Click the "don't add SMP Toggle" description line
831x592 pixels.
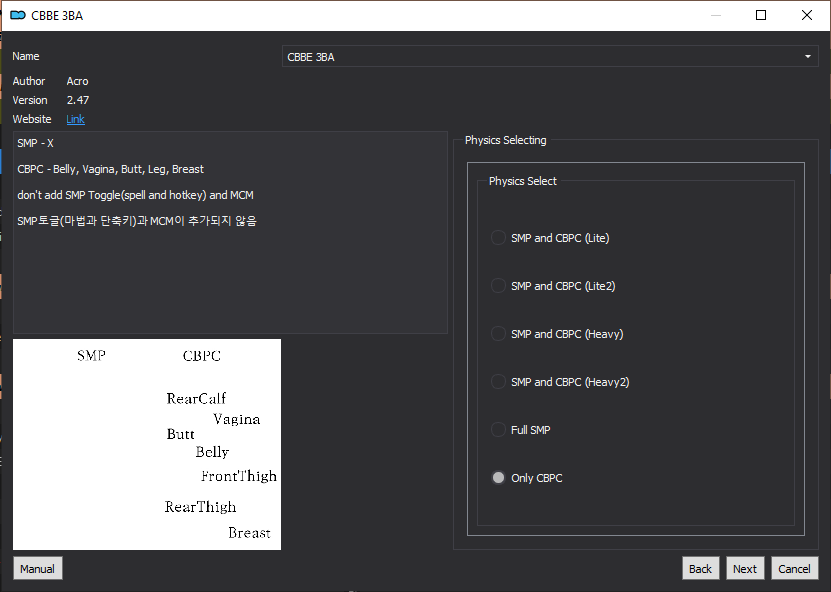click(x=135, y=195)
